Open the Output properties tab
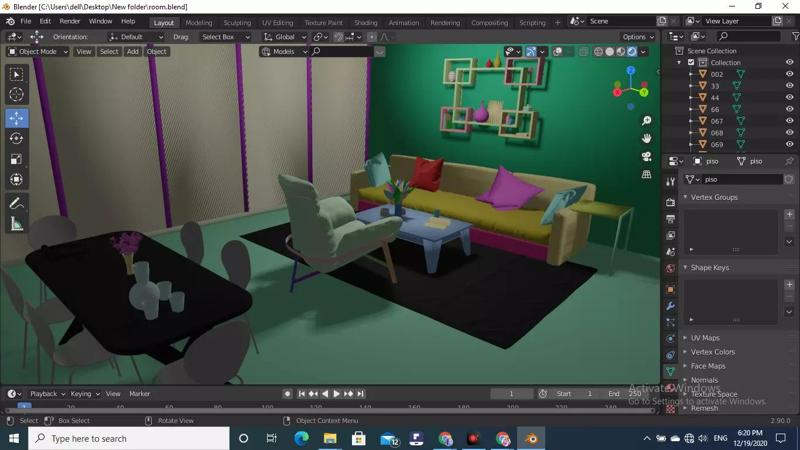Screen dimensions: 800x450 pos(670,219)
